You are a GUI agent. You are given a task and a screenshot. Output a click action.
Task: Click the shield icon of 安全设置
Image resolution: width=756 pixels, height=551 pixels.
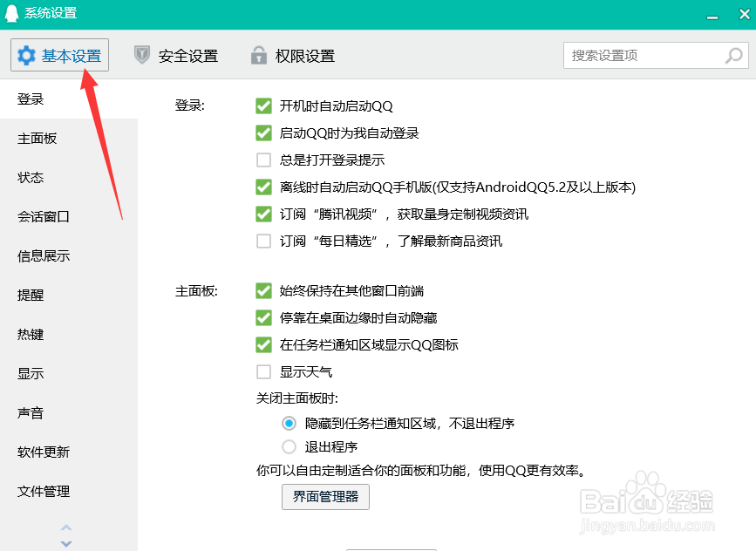(142, 55)
